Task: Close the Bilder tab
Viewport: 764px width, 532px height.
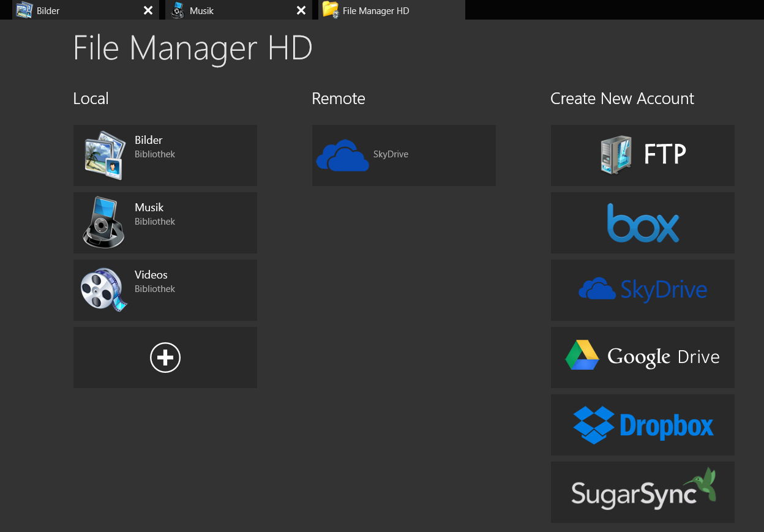Action: [x=148, y=10]
